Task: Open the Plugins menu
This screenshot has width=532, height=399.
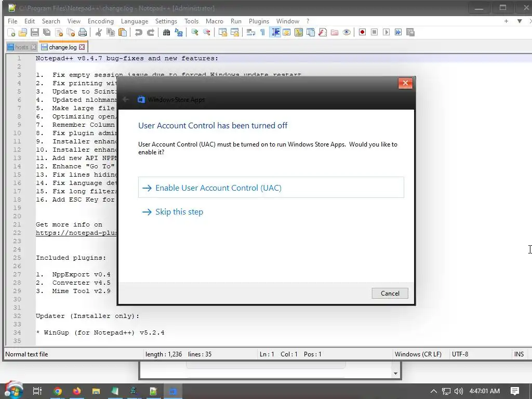Action: (x=259, y=21)
